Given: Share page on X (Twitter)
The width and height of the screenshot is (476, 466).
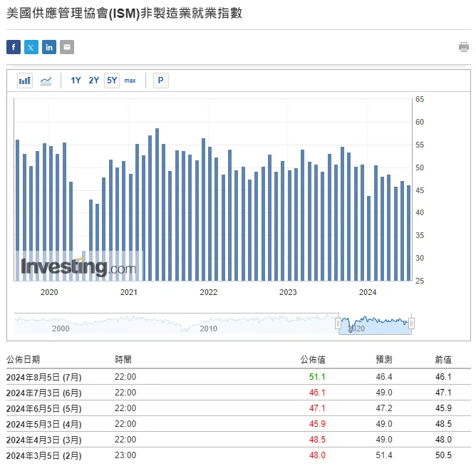Looking at the screenshot, I should pos(31,47).
